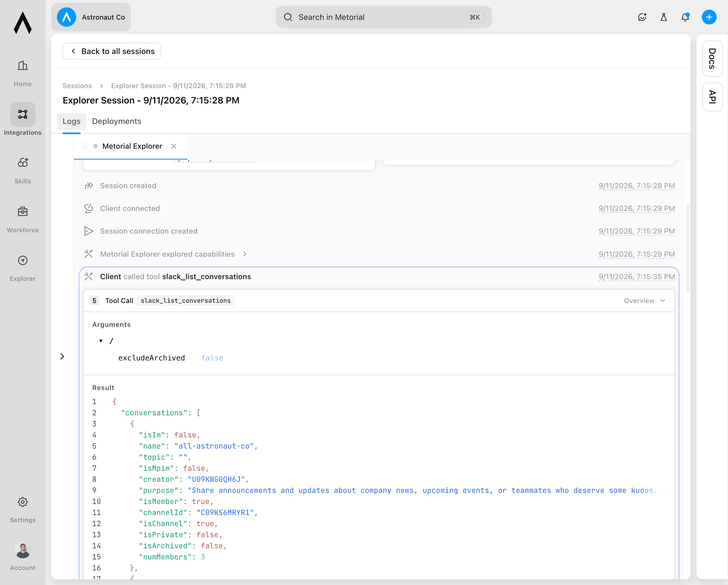Open the Docs side panel
The height and width of the screenshot is (585, 728).
(712, 59)
